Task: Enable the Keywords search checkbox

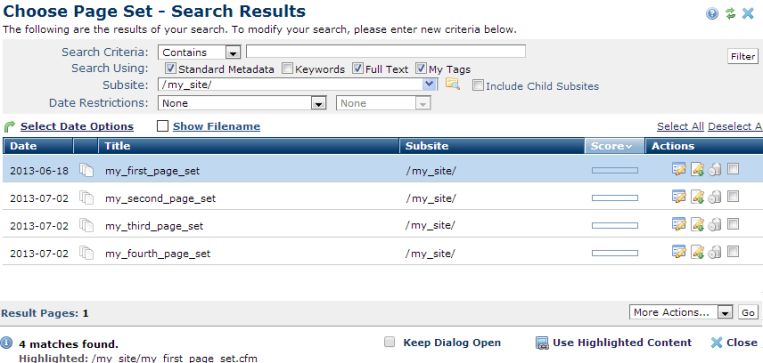Action: pos(288,68)
